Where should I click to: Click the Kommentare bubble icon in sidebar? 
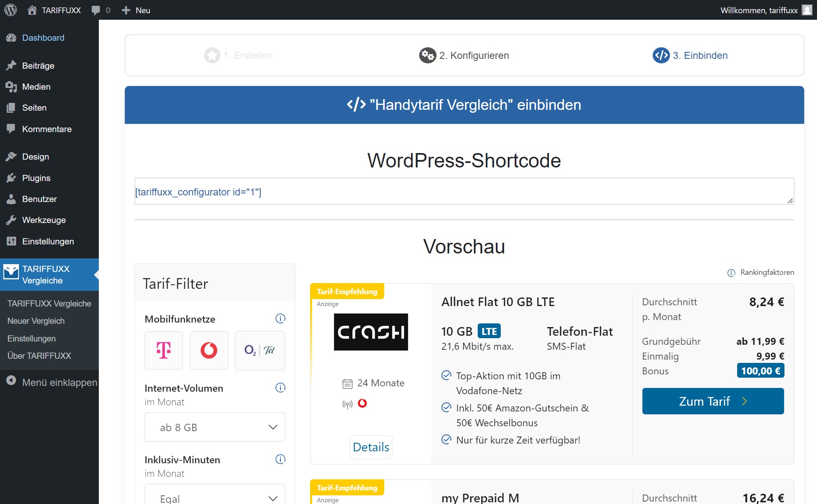tap(11, 129)
